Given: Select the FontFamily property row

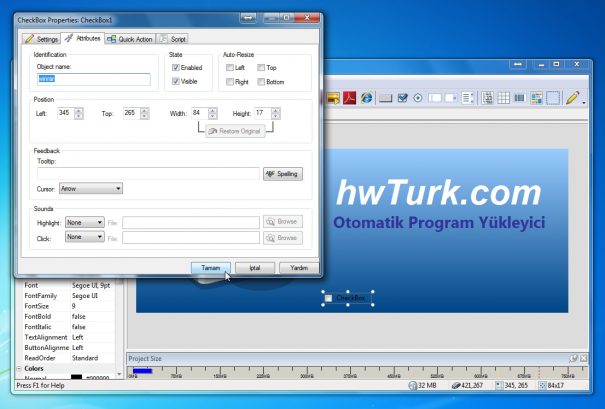Looking at the screenshot, I should [x=68, y=296].
